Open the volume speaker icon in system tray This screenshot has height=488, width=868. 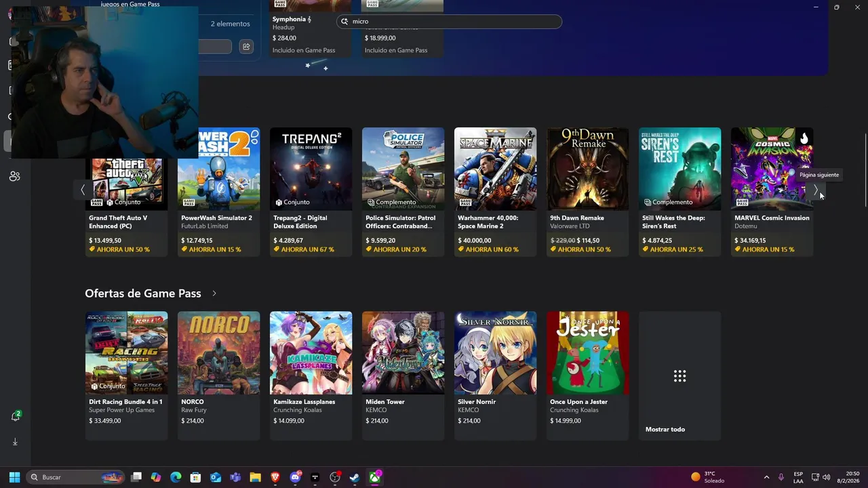[826, 477]
